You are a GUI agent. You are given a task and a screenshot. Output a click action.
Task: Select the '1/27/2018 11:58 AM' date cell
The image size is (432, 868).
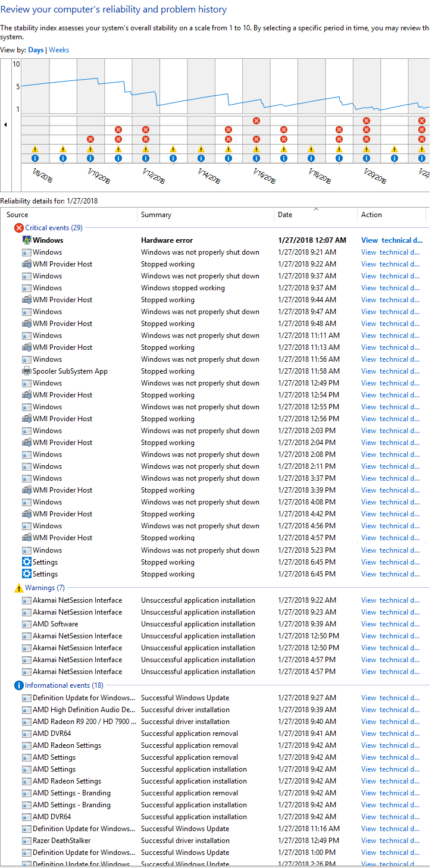coord(309,371)
